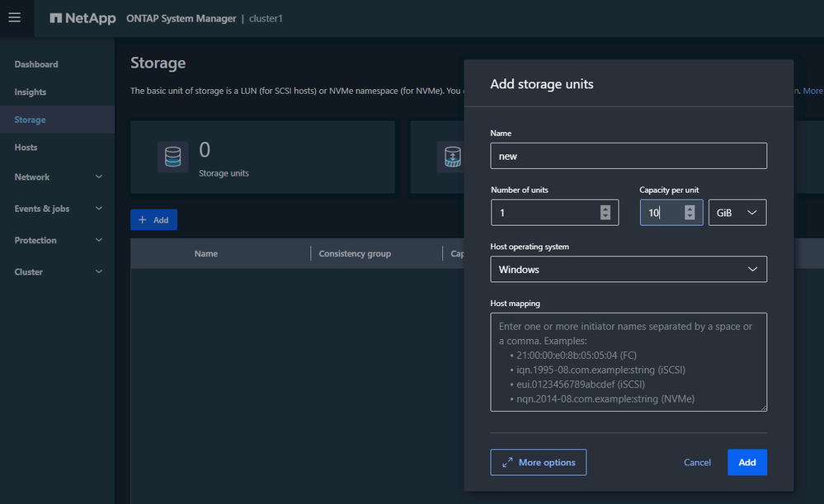Open Insights from the sidebar
This screenshot has width=824, height=504.
click(31, 92)
